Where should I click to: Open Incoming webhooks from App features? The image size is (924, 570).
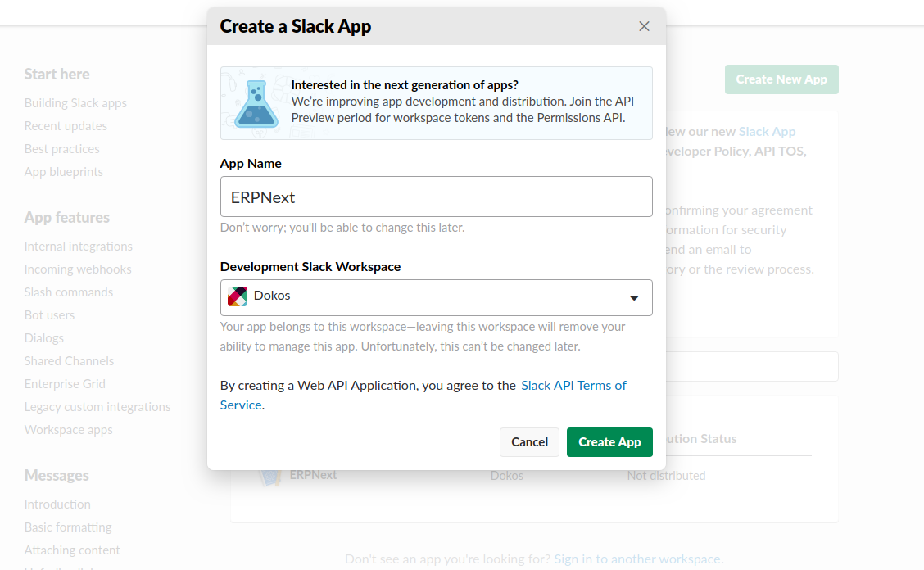tap(78, 269)
